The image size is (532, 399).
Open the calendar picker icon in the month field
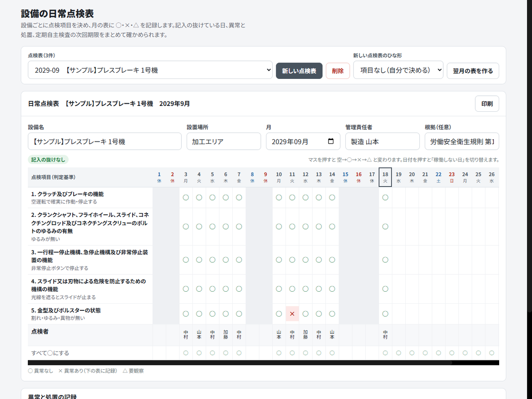tap(331, 141)
